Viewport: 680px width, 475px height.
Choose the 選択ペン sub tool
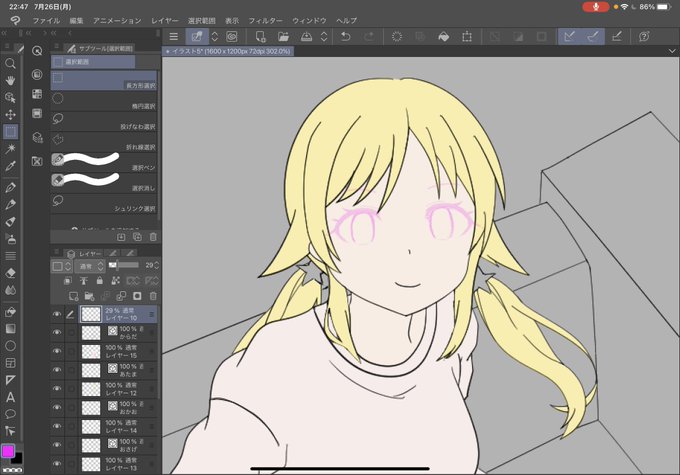(x=104, y=162)
